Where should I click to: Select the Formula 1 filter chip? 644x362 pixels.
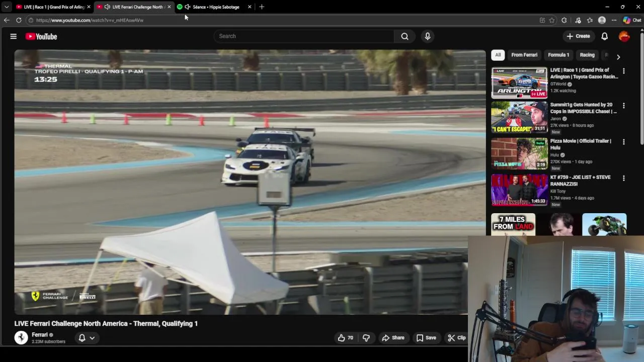[558, 55]
